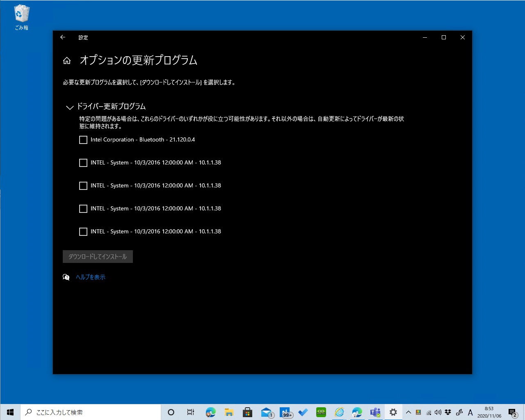Open the volume slider from the speaker icon

click(x=438, y=412)
